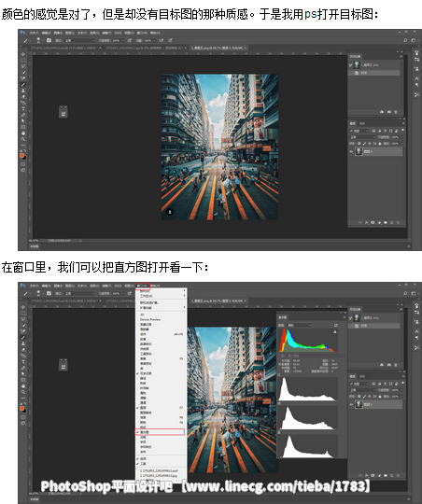Set history brush source box in upper History panel
Viewport: 422px width, 504px height.
(x=351, y=65)
